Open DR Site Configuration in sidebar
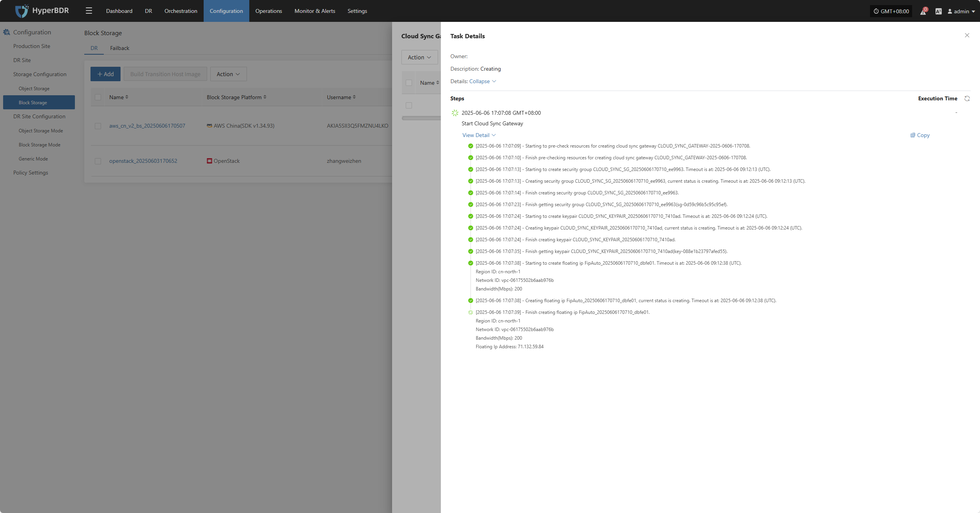980x513 pixels. point(39,116)
